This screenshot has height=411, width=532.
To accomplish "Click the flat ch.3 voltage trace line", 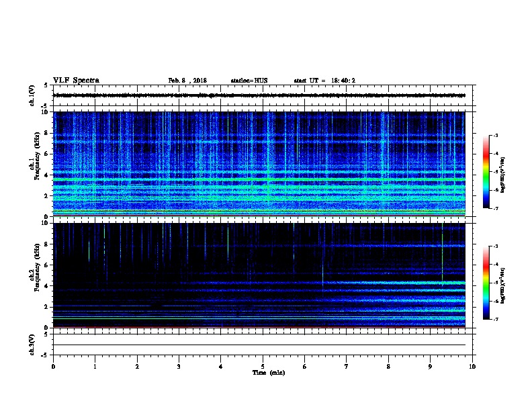I will [259, 345].
